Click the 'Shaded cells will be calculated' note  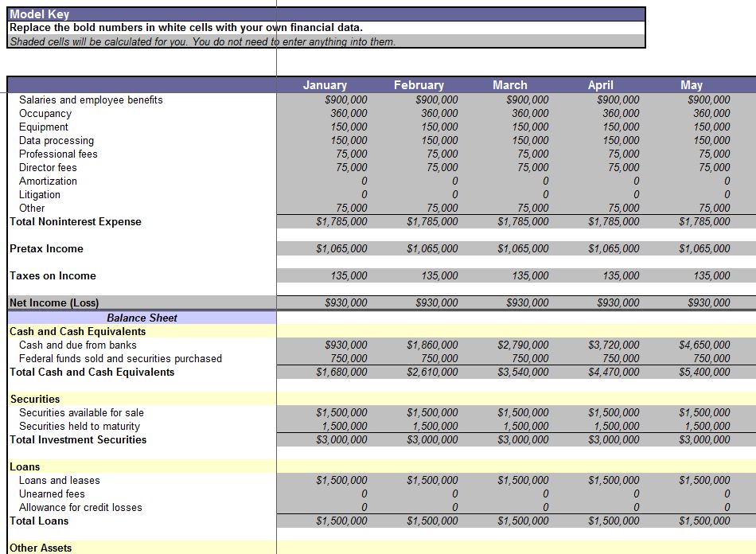[x=326, y=41]
